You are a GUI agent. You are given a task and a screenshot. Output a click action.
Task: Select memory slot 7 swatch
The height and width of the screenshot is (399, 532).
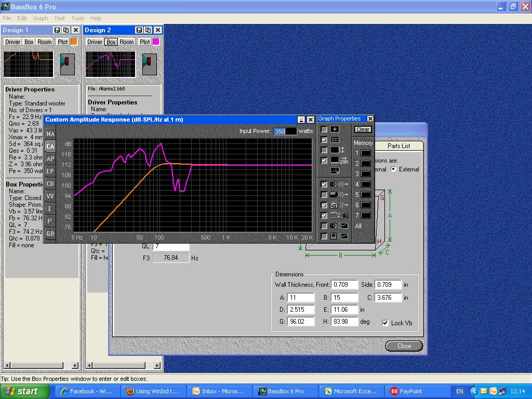(366, 216)
